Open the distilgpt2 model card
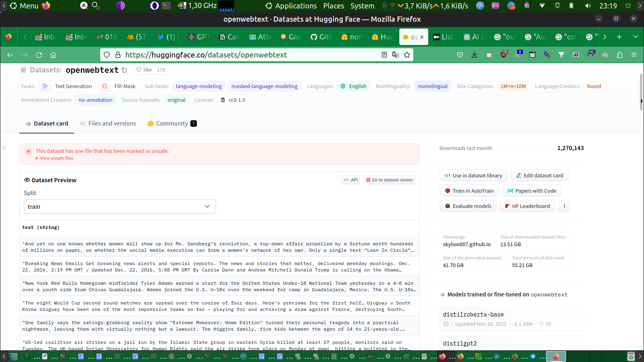 coord(512,343)
